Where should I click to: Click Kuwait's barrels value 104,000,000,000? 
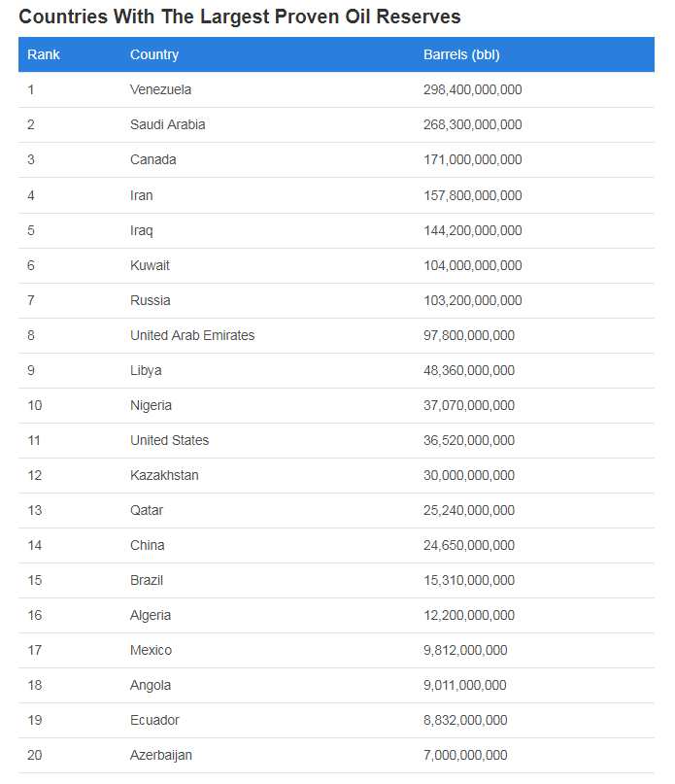click(472, 265)
